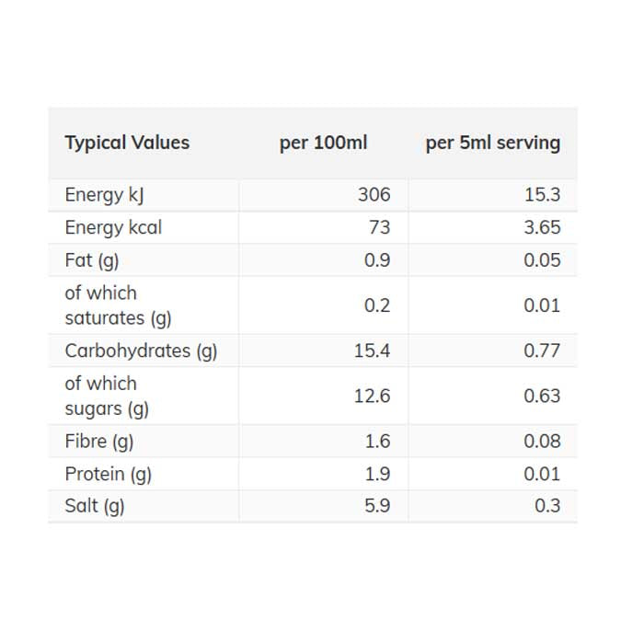Click the Carbohydrates (g) row label
The width and height of the screenshot is (644, 644).
(x=141, y=351)
